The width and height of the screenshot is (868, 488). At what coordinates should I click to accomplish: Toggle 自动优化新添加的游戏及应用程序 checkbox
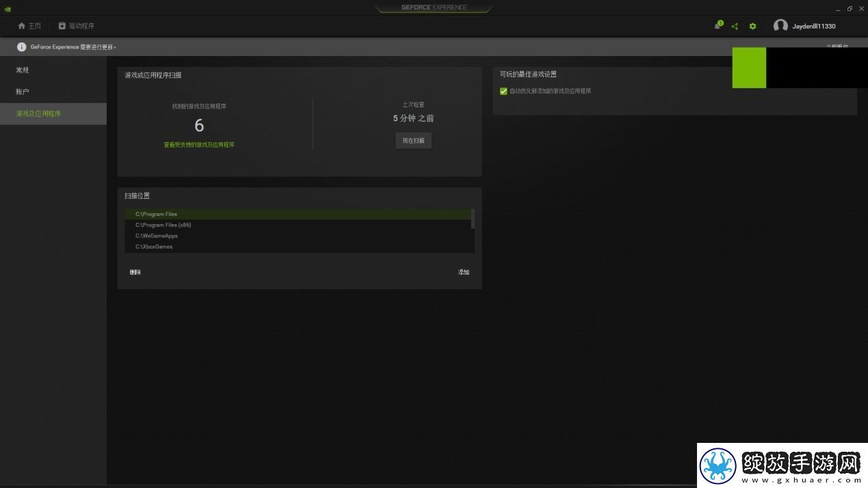(503, 91)
